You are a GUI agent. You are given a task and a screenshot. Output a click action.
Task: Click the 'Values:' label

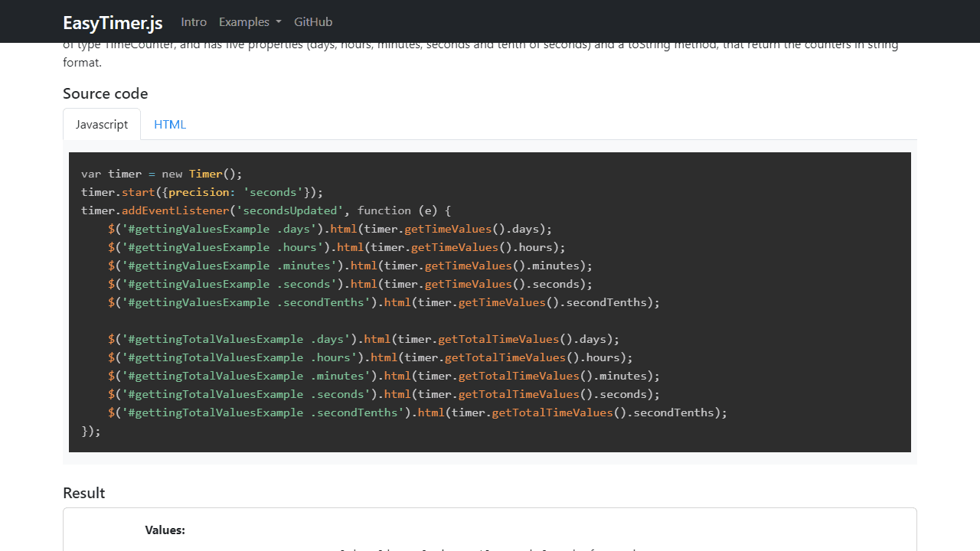165,530
